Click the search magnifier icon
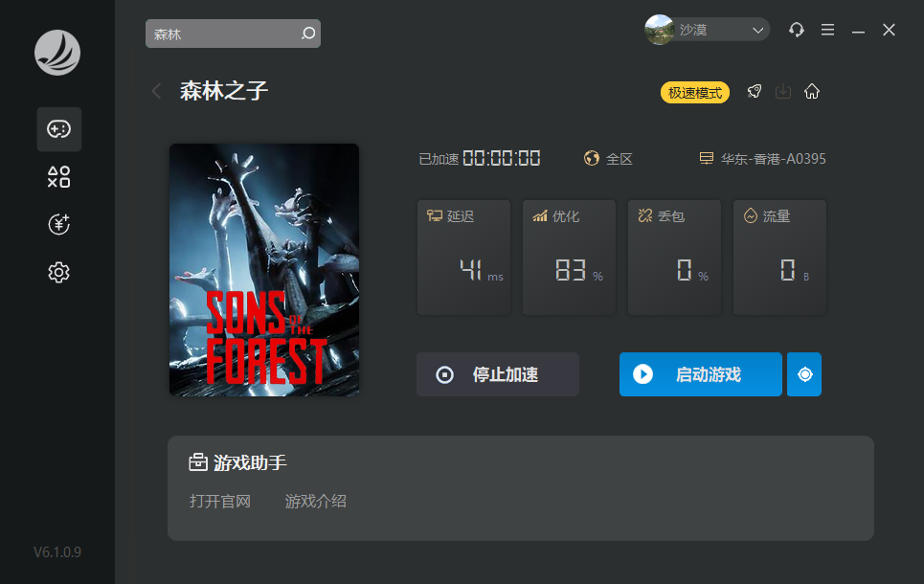This screenshot has height=584, width=924. (x=308, y=34)
